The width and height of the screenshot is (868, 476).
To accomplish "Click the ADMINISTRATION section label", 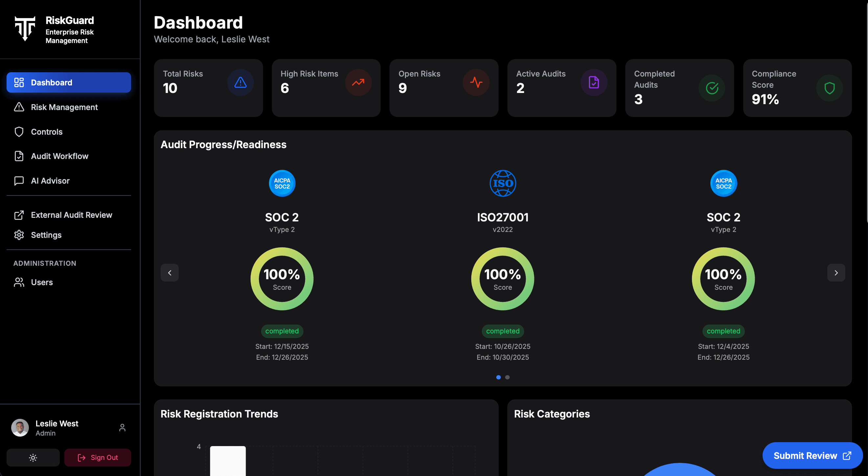I will 45,263.
